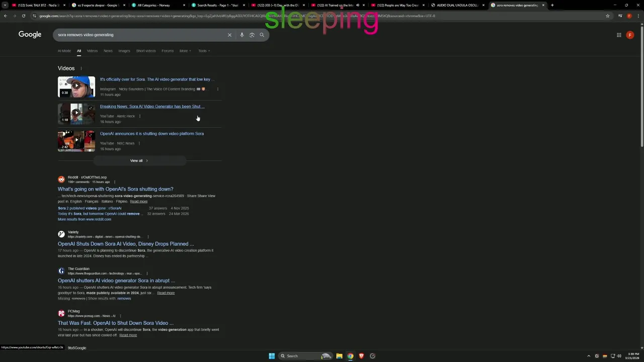The width and height of the screenshot is (644, 362).
Task: Read more under the Reddit result
Action: pos(139,202)
